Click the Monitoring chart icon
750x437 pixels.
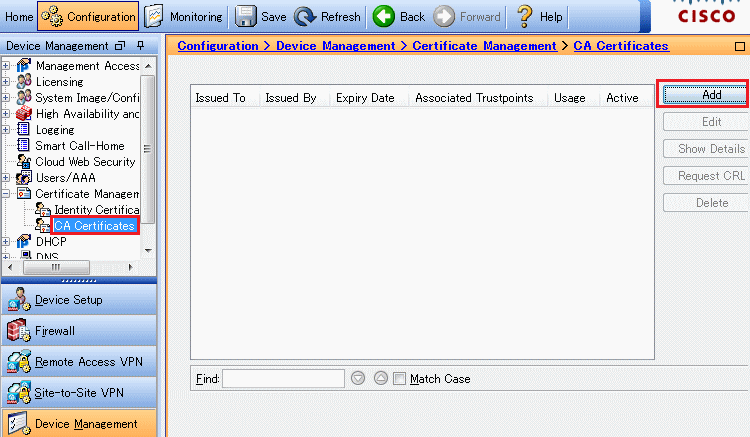(x=154, y=17)
